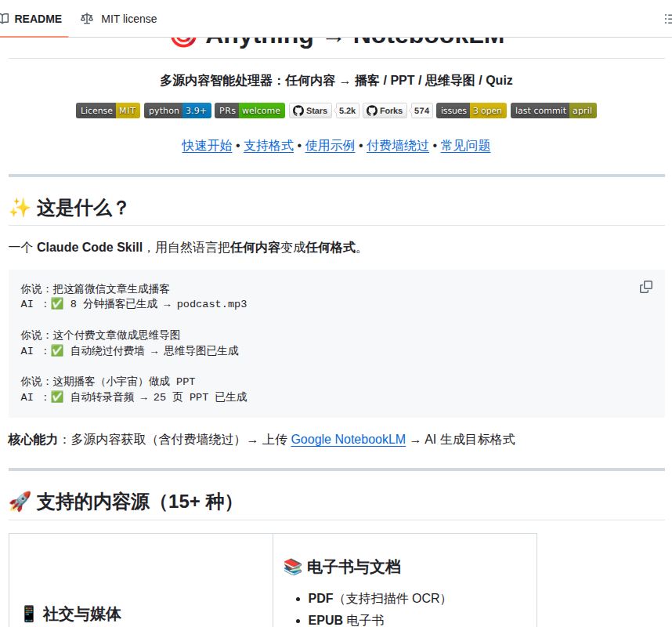Screen dimensions: 672x627
Task: Click the PDF（支持扫描件 OCR）list item
Action: 378,598
